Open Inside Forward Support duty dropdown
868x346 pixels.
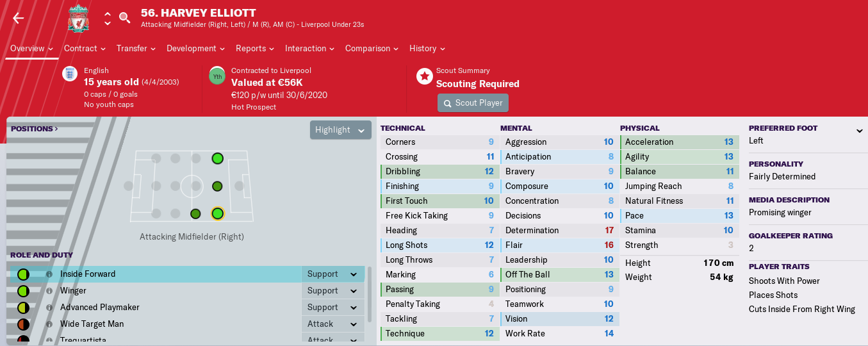pyautogui.click(x=332, y=274)
